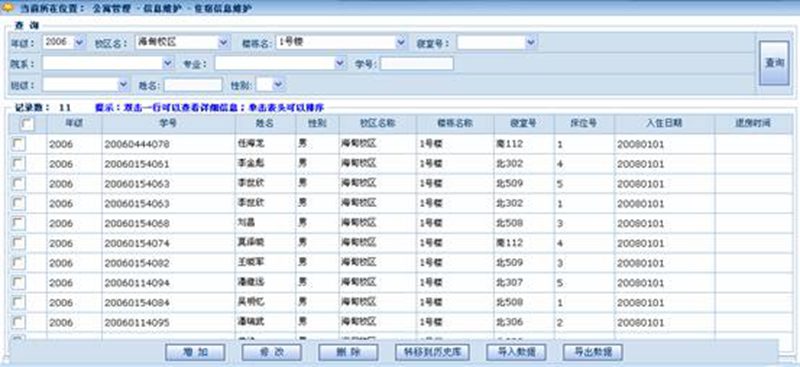
Task: Sort by the 寝室号 column header
Action: click(x=524, y=124)
